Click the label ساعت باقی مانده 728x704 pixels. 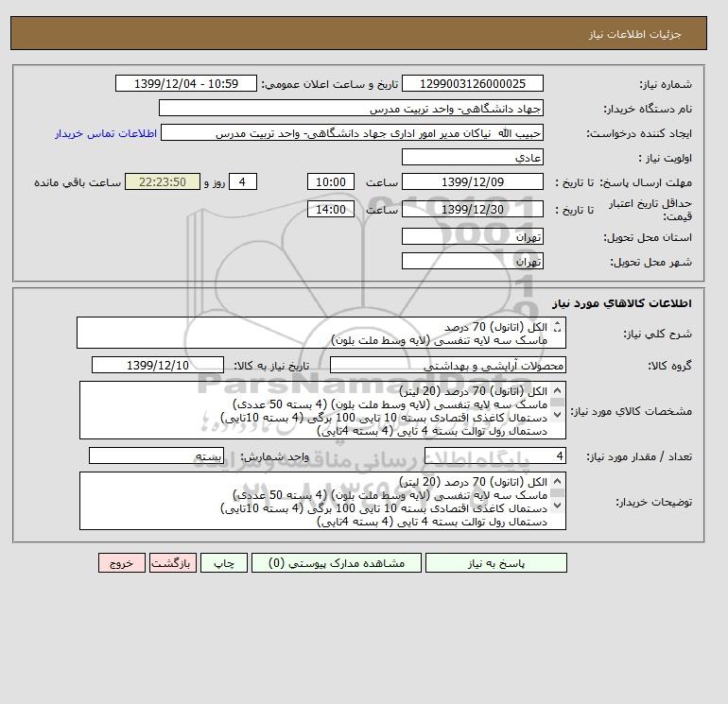(78, 182)
